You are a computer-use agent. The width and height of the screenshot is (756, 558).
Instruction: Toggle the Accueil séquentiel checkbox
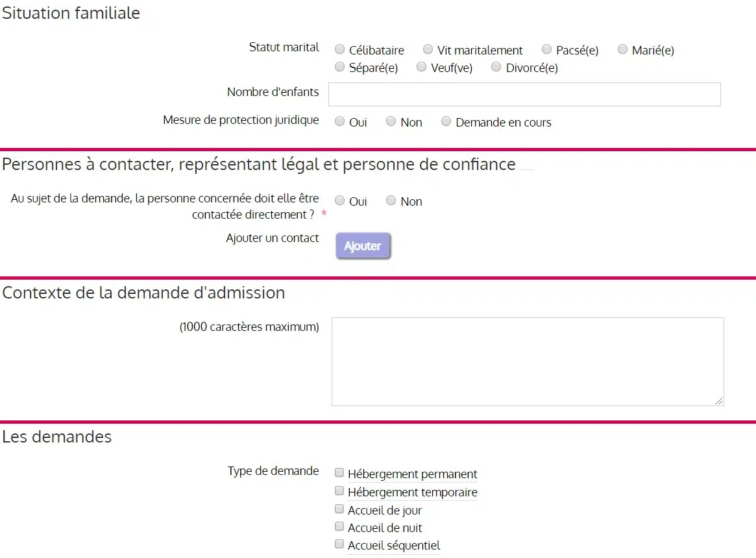[339, 544]
